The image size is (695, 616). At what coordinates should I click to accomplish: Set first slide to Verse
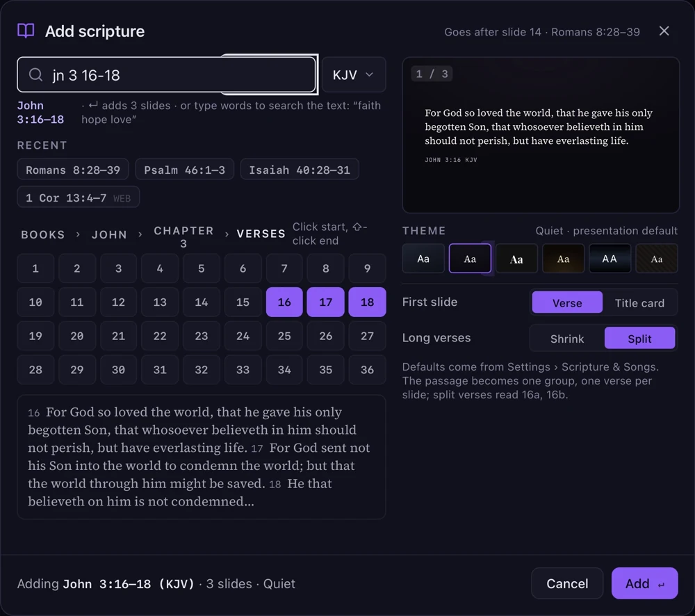(x=567, y=302)
